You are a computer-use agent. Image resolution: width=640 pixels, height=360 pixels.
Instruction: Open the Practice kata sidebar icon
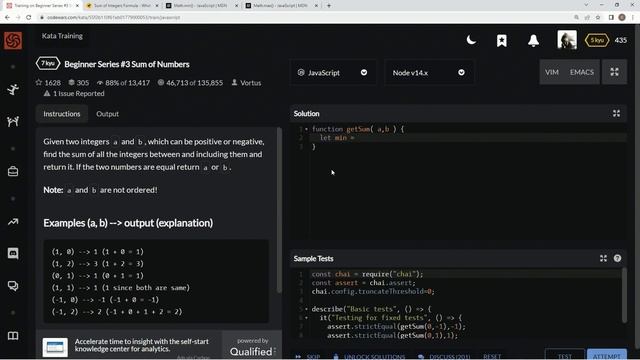click(13, 89)
